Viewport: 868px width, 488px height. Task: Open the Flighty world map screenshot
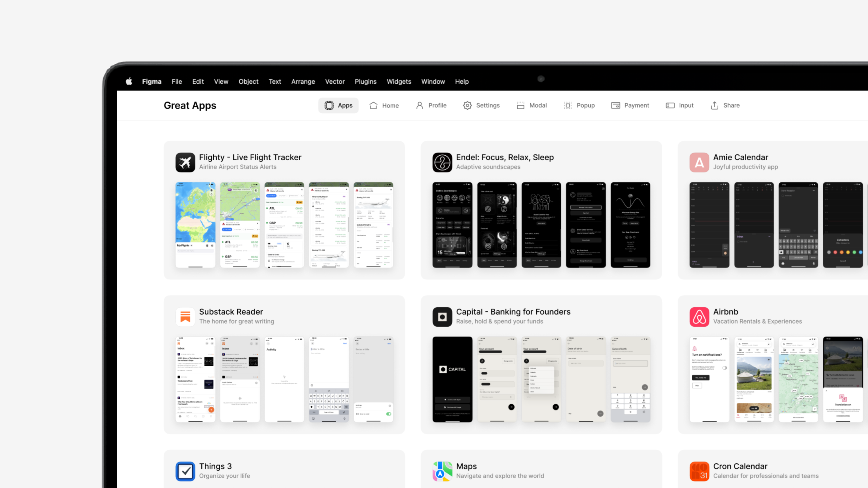(195, 225)
